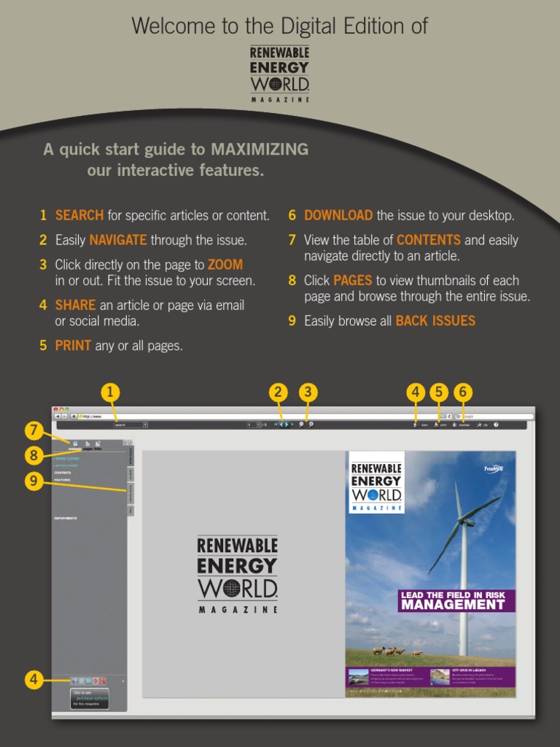Image resolution: width=560 pixels, height=747 pixels.
Task: Open the back issues vertical side tab
Action: click(x=131, y=493)
